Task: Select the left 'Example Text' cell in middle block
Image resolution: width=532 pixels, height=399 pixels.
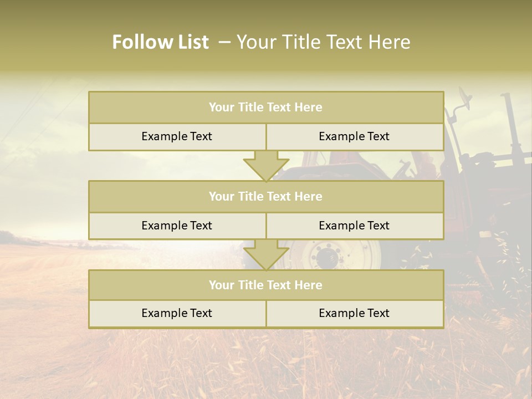Action: coord(177,226)
